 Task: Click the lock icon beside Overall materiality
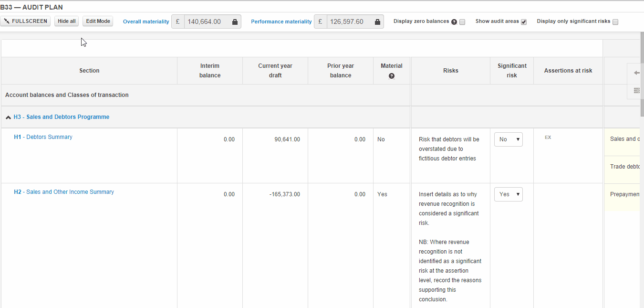click(235, 21)
